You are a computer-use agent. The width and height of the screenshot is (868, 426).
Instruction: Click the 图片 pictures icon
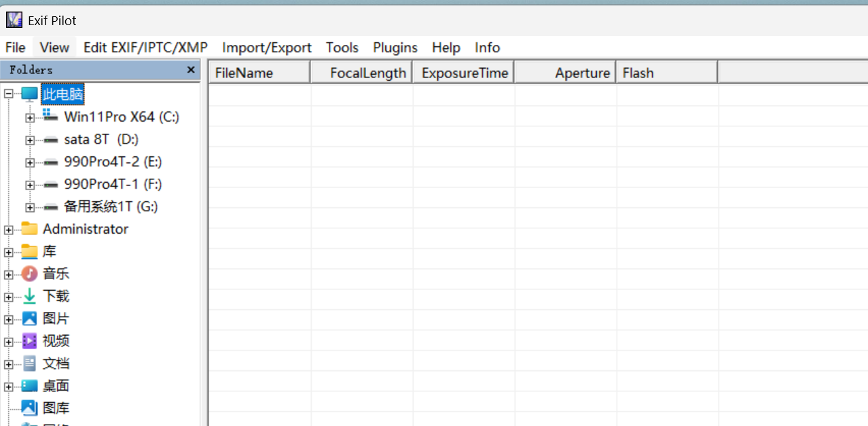[30, 318]
